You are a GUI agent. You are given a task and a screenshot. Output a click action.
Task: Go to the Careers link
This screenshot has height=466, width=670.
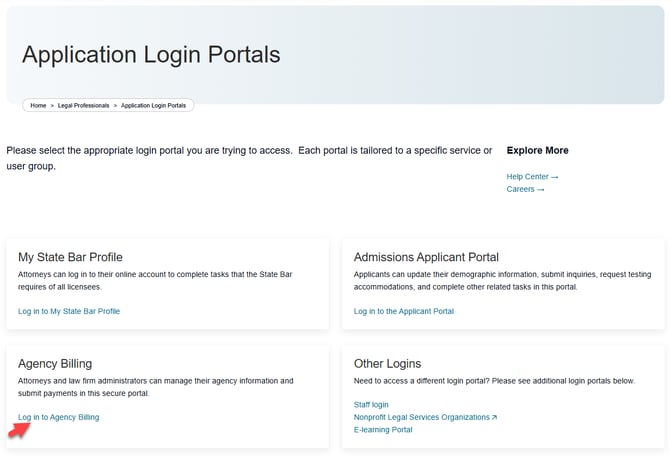click(x=520, y=189)
